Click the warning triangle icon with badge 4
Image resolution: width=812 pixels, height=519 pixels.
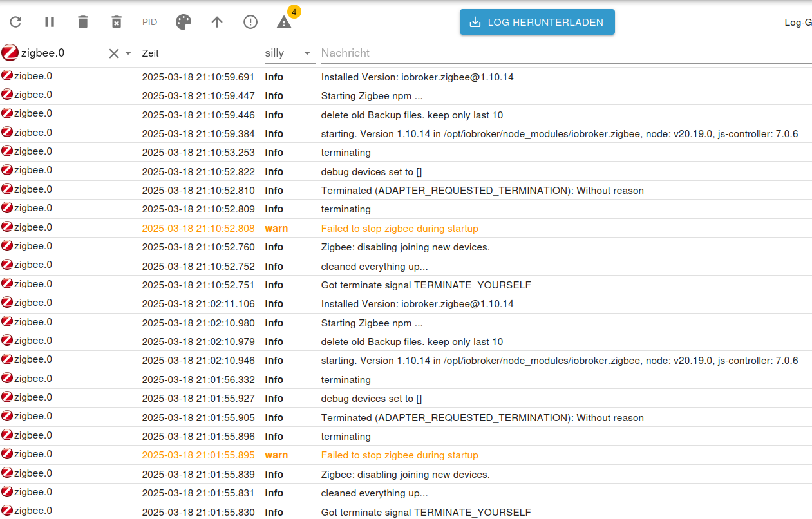[284, 22]
